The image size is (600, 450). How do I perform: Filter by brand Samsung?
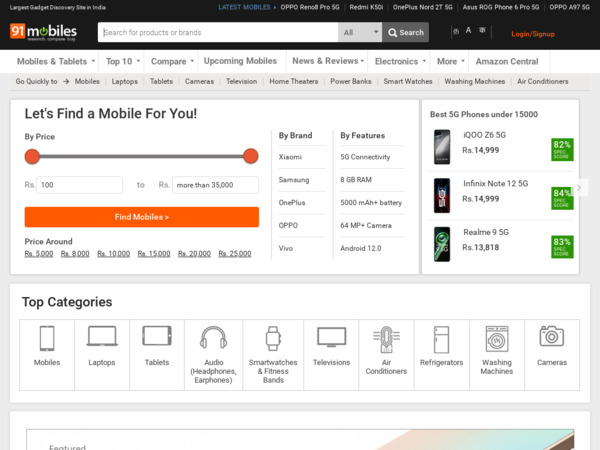click(294, 180)
